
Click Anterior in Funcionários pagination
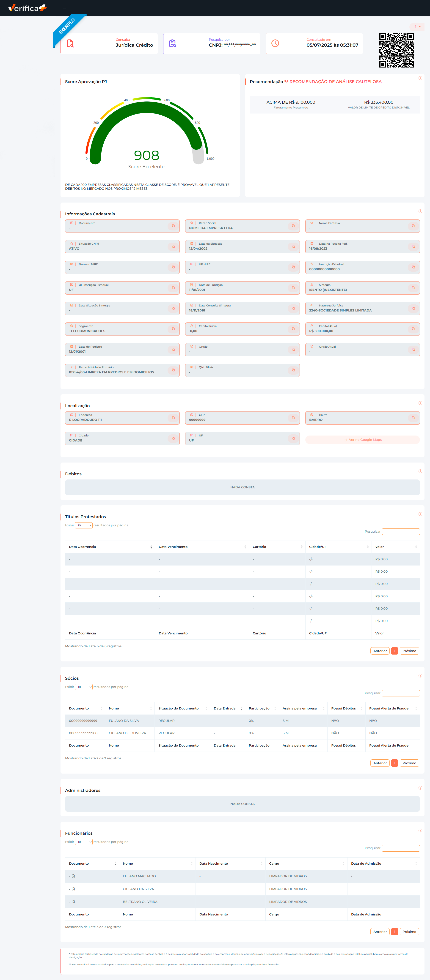coord(380,932)
